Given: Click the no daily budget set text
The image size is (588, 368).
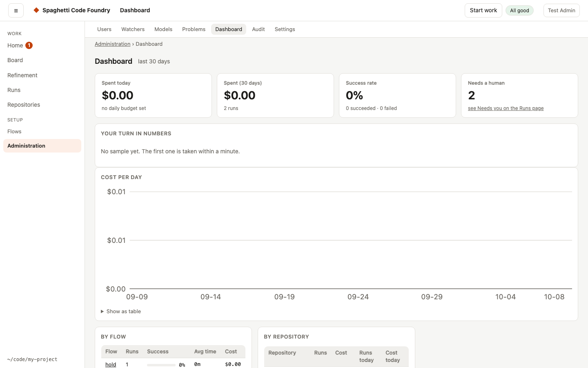Looking at the screenshot, I should click(124, 108).
